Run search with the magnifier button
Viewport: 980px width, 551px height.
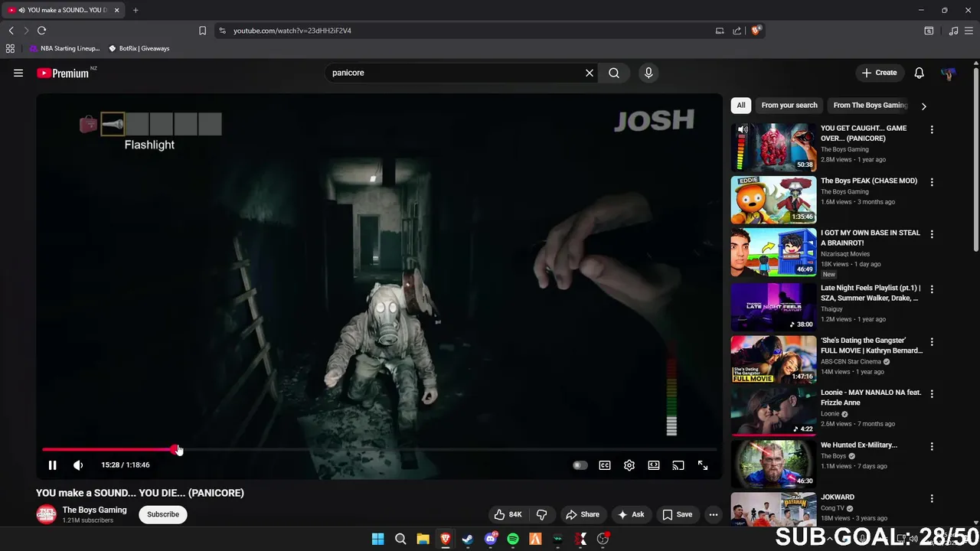tap(614, 73)
